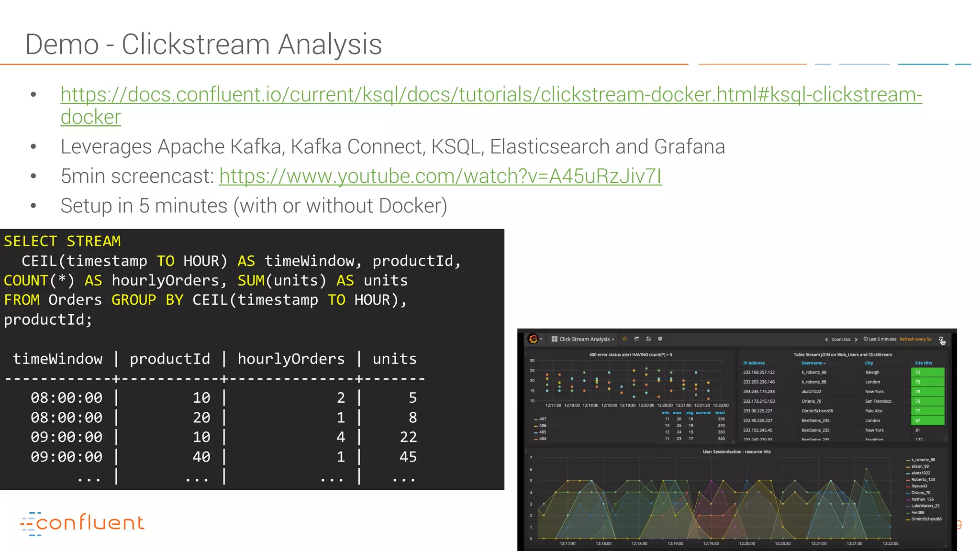Click green Site Hits cell 72

(x=928, y=372)
